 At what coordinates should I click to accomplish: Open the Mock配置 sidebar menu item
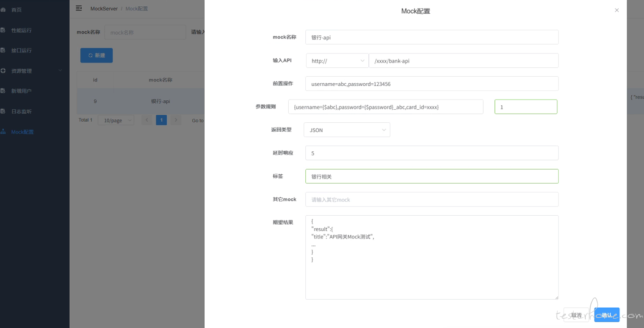pyautogui.click(x=22, y=132)
